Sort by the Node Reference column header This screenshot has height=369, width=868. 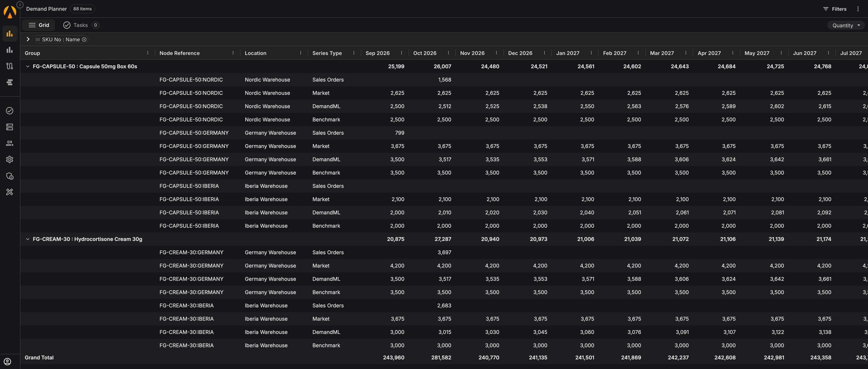tap(180, 53)
